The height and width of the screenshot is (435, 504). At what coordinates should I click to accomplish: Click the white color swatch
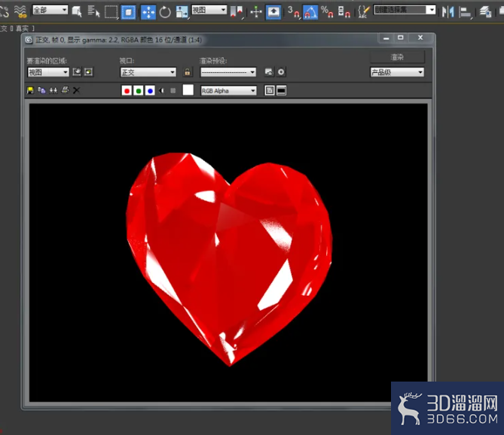(x=188, y=90)
